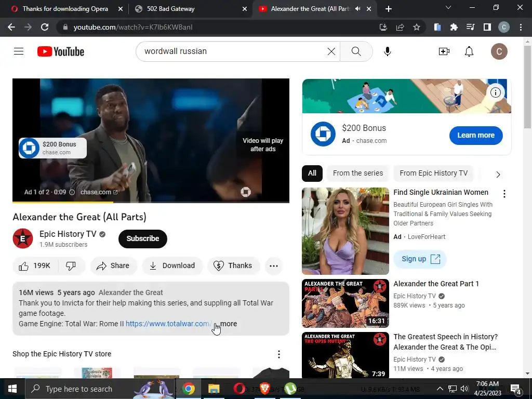Click the install app icon in address bar
The height and width of the screenshot is (399, 532).
point(383,27)
